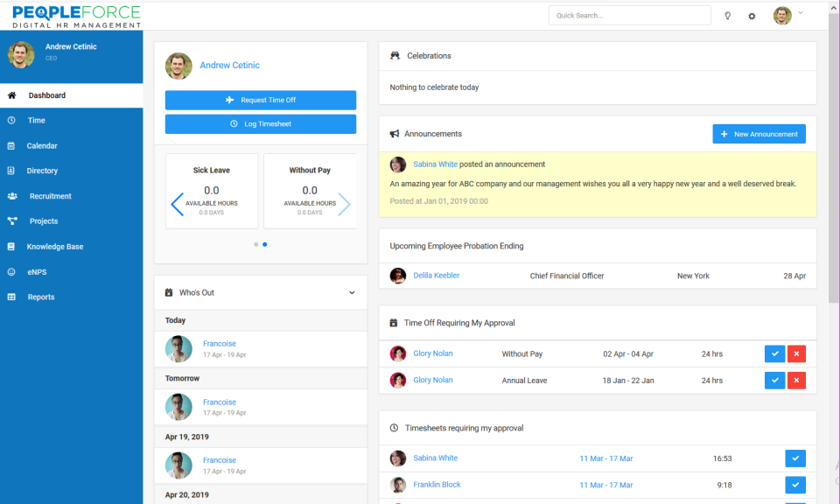Open Sabina White link in timesheets list
Image resolution: width=840 pixels, height=504 pixels.
click(x=435, y=458)
